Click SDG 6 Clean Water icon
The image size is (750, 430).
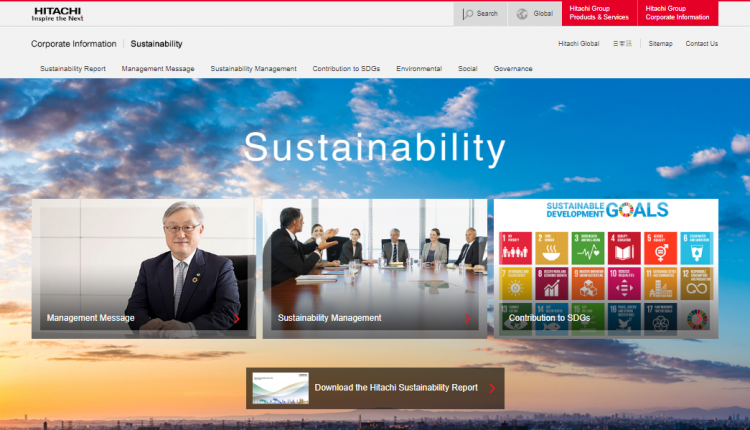pyautogui.click(x=697, y=248)
